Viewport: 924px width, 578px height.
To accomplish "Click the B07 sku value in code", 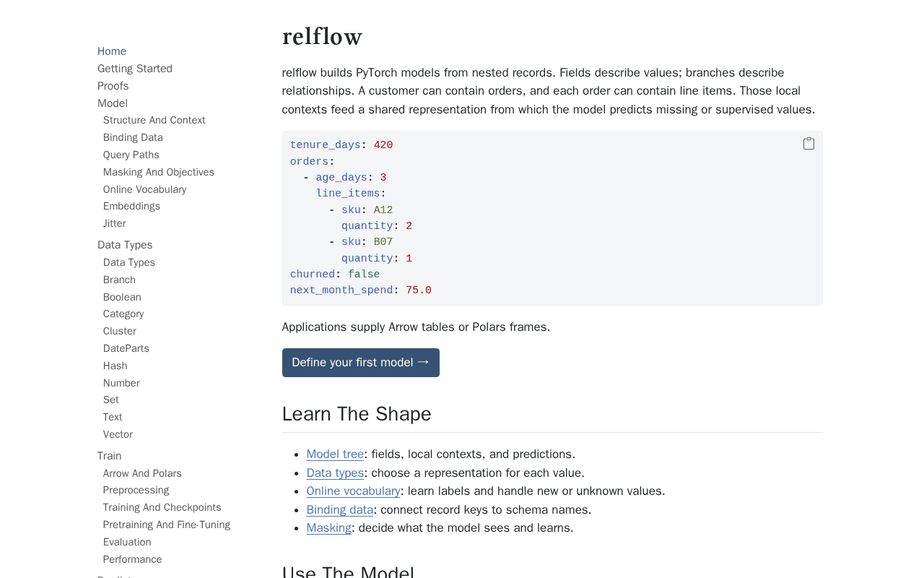I will (383, 242).
